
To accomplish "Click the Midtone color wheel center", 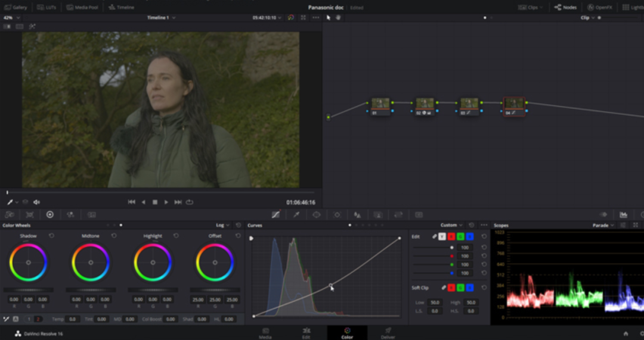I will (91, 263).
